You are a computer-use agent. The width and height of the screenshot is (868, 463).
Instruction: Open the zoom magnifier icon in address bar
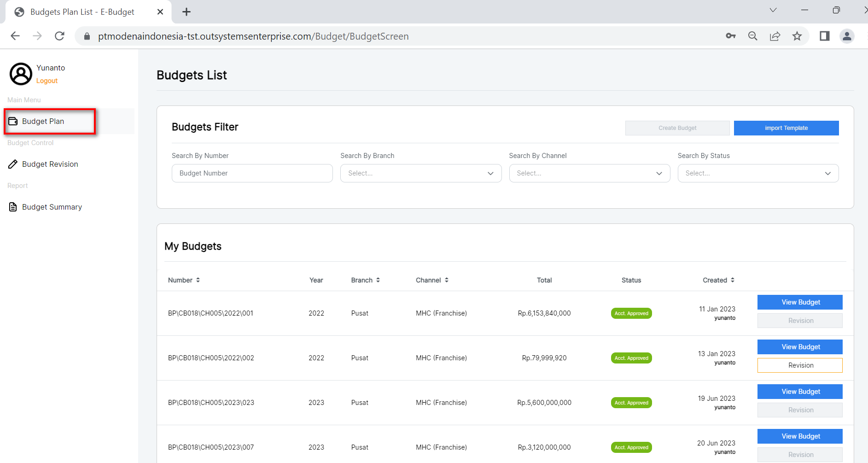pos(753,36)
